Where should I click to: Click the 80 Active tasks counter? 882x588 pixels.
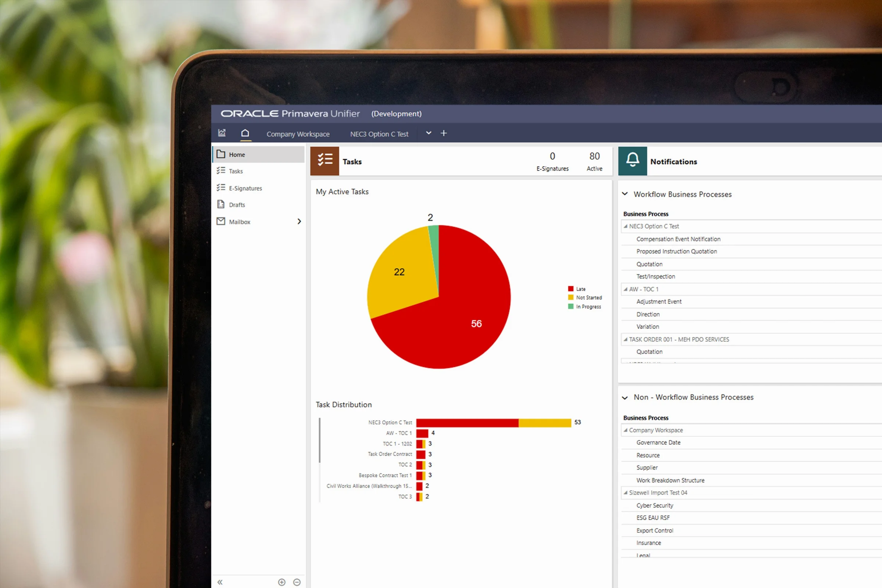click(x=594, y=161)
